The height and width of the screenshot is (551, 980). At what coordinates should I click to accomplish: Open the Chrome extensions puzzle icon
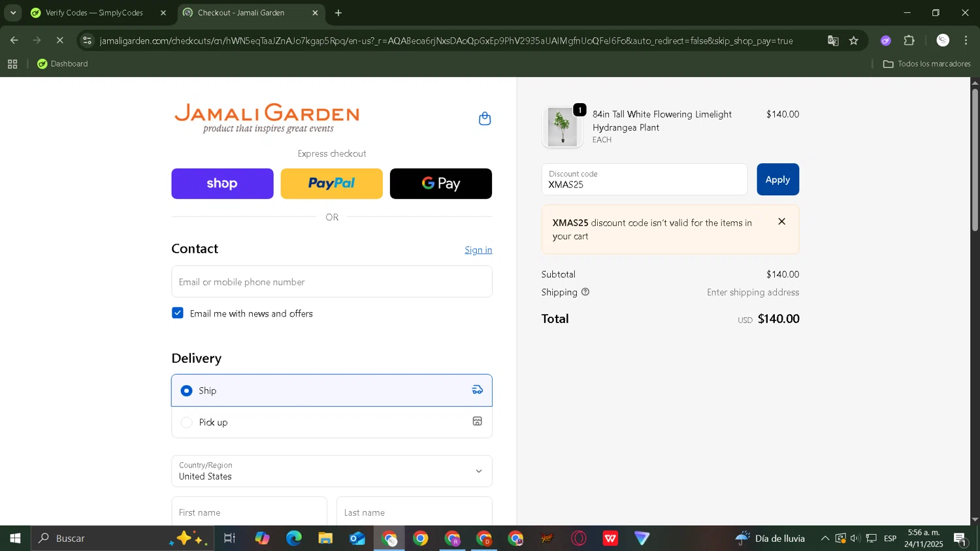click(x=909, y=40)
